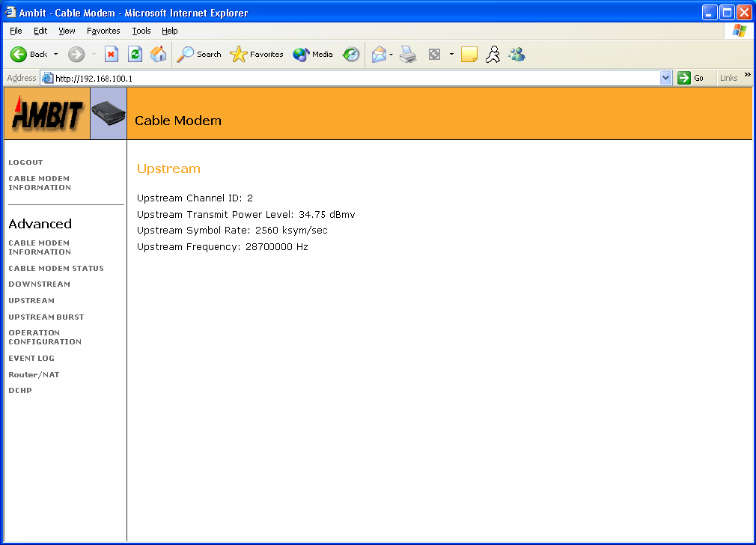
Task: Click the Ambit logo image
Action: 47,114
